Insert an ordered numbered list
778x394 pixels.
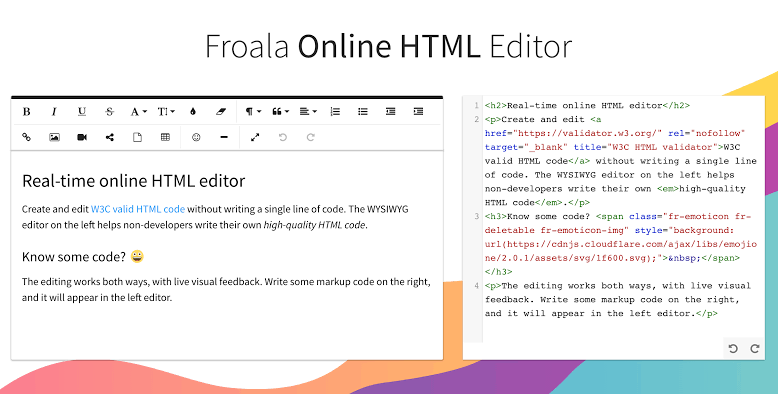tap(335, 112)
